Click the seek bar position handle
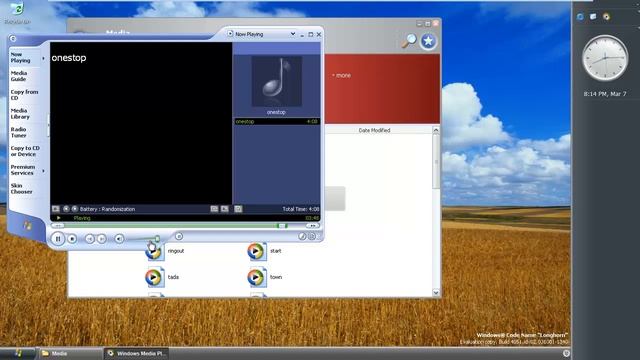 click(x=282, y=225)
